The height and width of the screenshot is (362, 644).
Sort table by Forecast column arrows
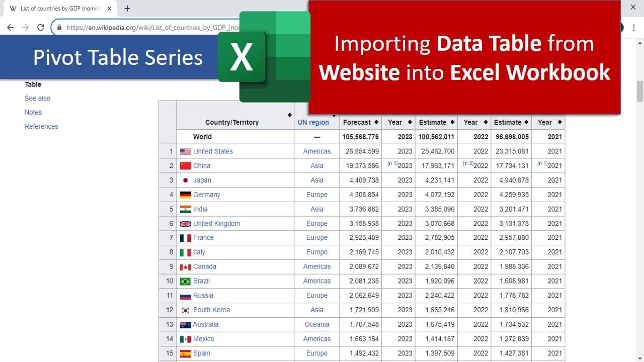pyautogui.click(x=375, y=122)
